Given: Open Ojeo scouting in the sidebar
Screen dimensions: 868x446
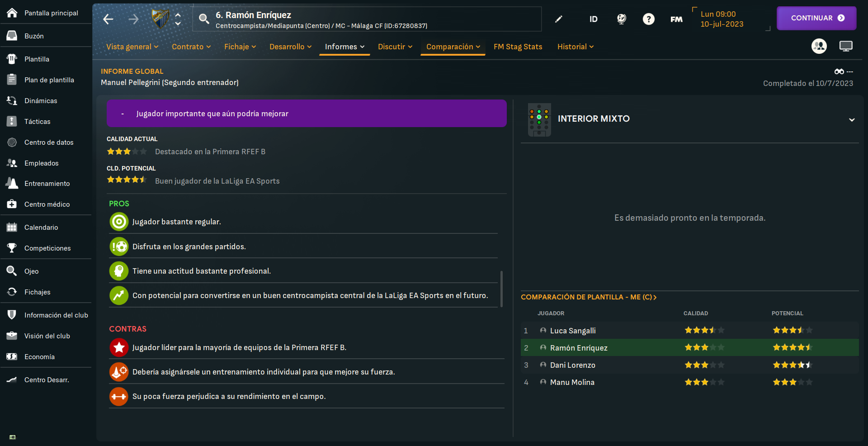Looking at the screenshot, I should (46, 271).
